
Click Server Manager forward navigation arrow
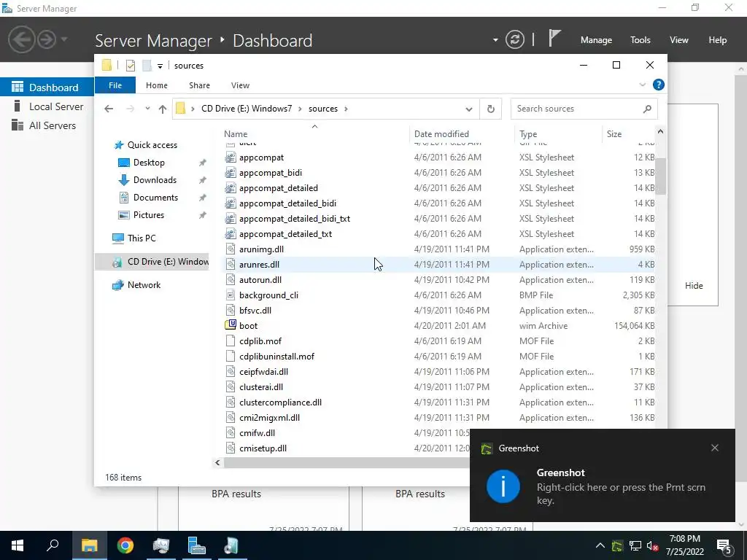pos(47,39)
